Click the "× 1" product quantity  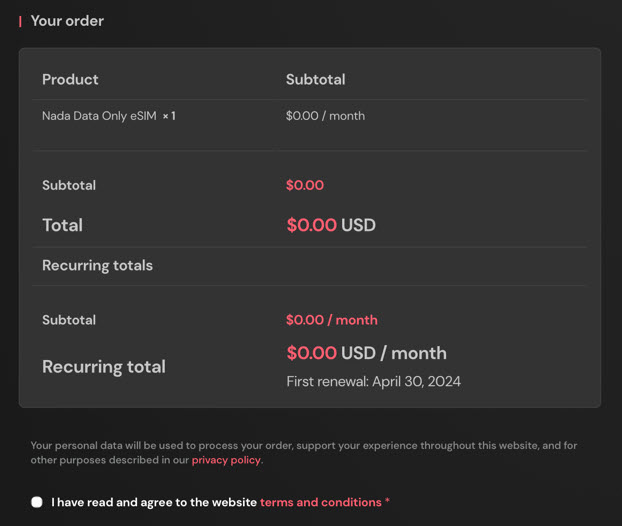[169, 116]
